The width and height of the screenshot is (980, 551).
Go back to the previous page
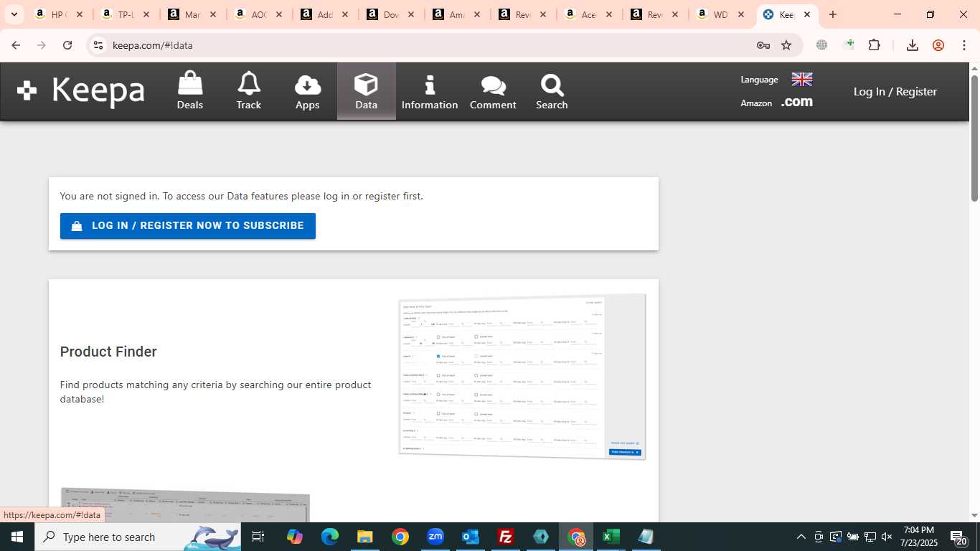point(16,45)
